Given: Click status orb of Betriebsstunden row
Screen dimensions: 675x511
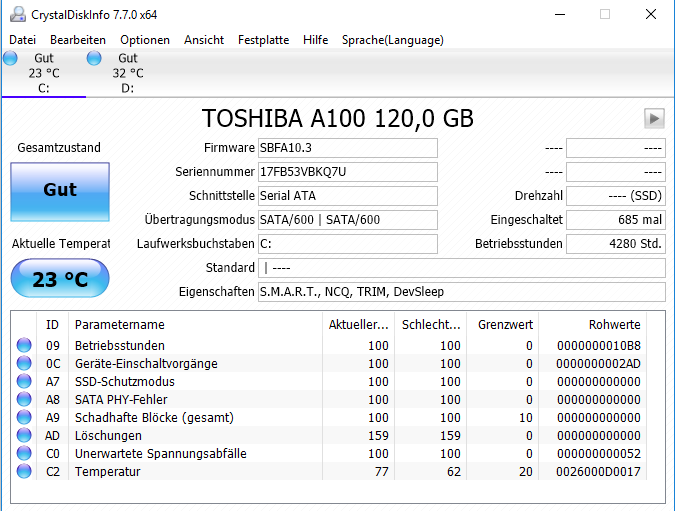Looking at the screenshot, I should 24,345.
